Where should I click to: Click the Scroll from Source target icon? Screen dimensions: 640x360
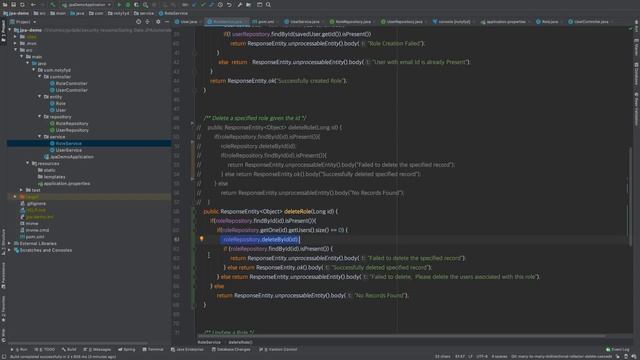click(139, 22)
